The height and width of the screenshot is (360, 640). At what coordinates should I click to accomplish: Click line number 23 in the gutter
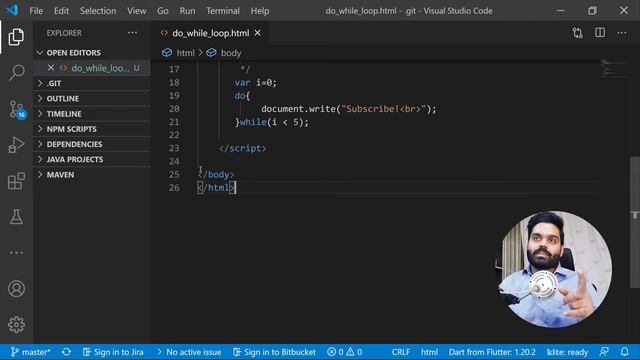(174, 148)
